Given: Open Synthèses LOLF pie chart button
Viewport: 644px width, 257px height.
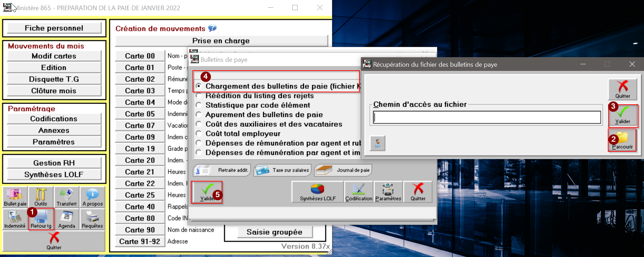Looking at the screenshot, I should pos(318,192).
